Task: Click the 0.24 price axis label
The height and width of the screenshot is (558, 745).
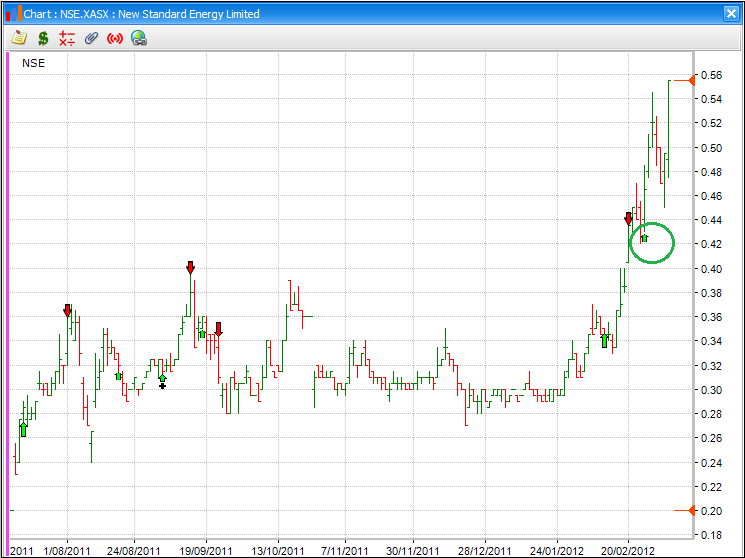Action: 711,463
